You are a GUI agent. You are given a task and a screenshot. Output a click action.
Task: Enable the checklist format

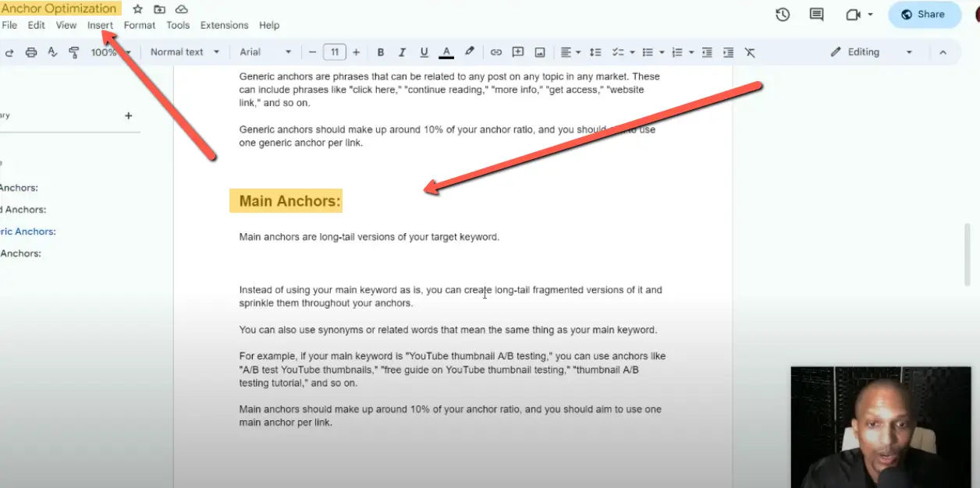coord(619,51)
